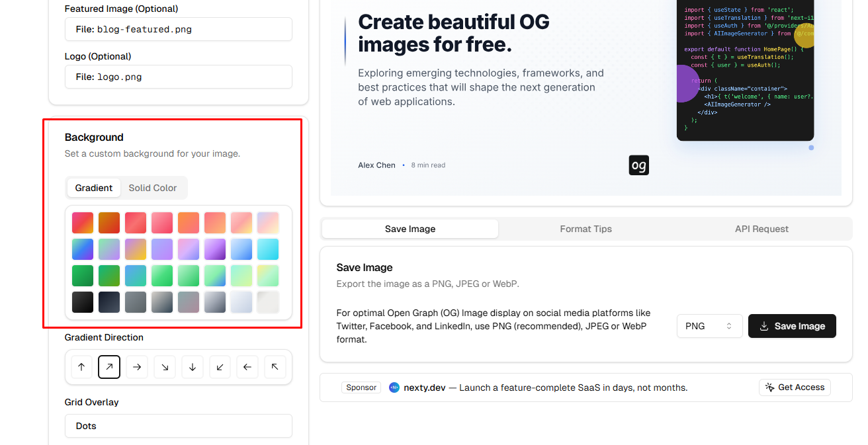868x445 pixels.
Task: Click the Featured Image file field
Action: coord(179,29)
